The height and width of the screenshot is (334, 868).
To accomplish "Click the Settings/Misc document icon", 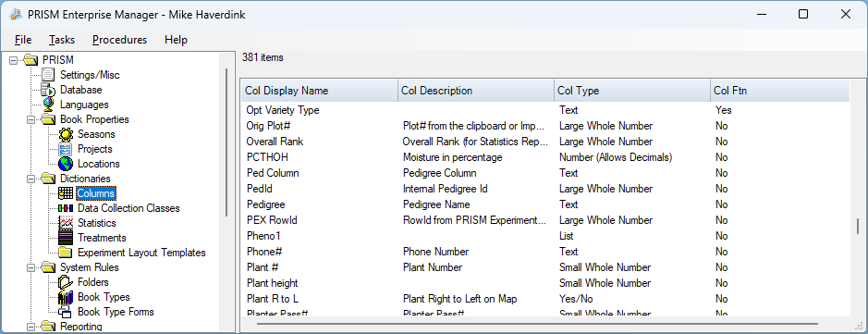I will tap(48, 75).
